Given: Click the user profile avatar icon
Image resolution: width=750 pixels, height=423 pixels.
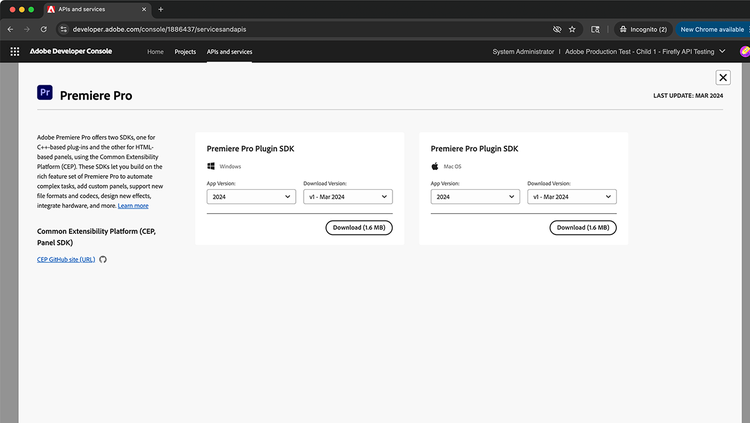Looking at the screenshot, I should coord(743,51).
